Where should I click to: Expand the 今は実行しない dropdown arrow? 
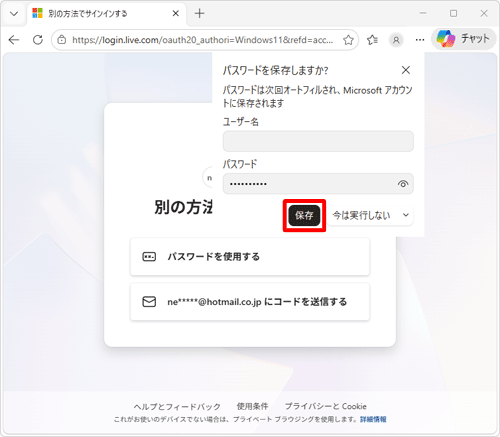pyautogui.click(x=406, y=215)
